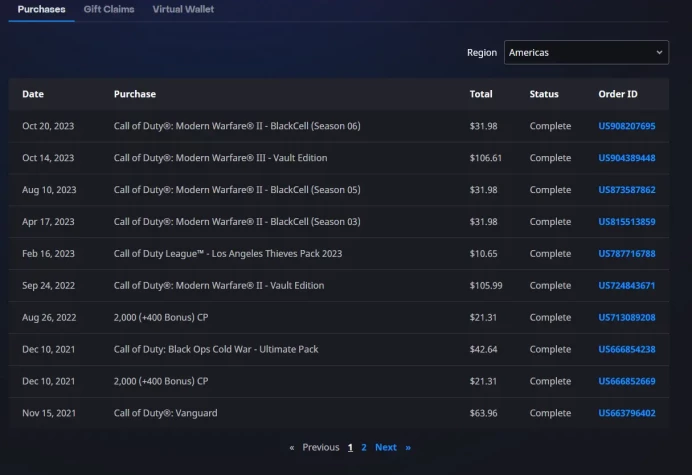Click the $10.65 total amount
Viewport: 692px width, 475px height.
483,254
